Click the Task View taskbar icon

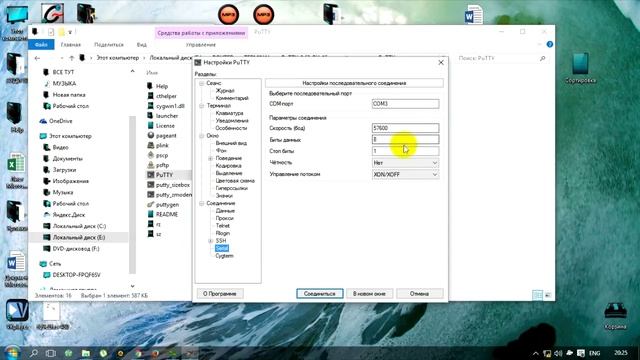click(51, 353)
